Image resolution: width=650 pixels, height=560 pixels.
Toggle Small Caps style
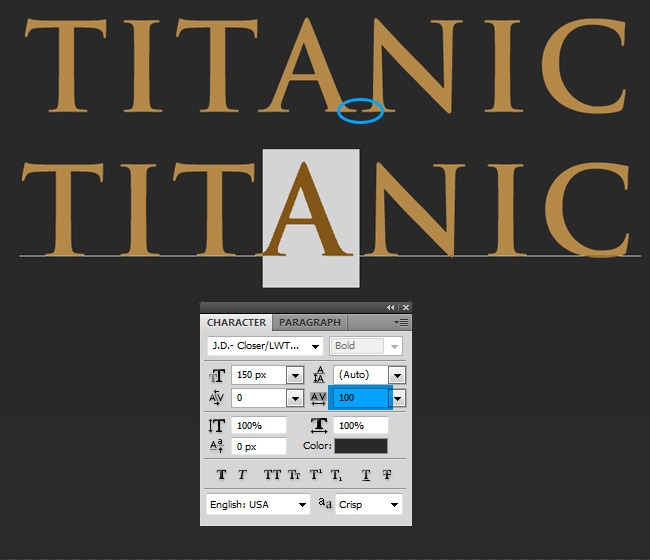click(x=294, y=475)
